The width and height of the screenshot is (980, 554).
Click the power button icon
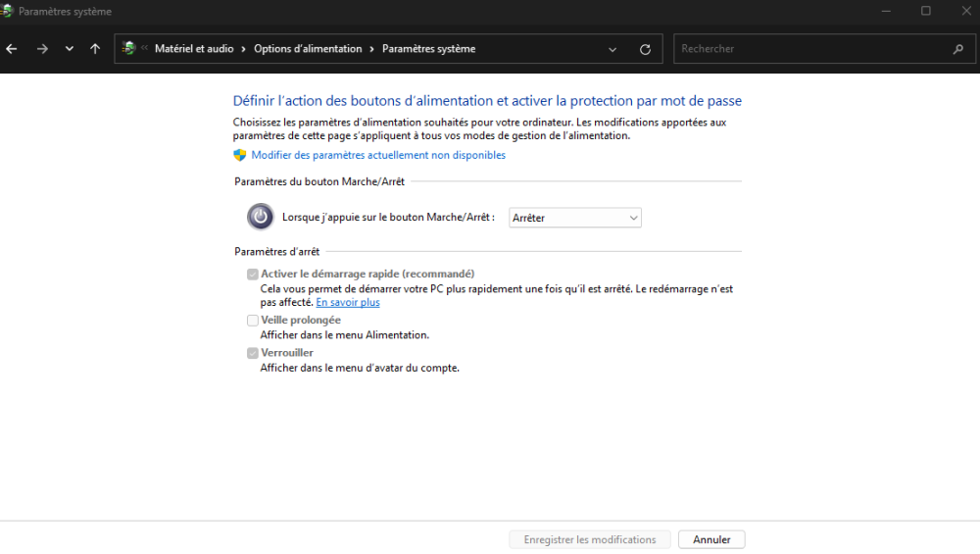pos(260,217)
